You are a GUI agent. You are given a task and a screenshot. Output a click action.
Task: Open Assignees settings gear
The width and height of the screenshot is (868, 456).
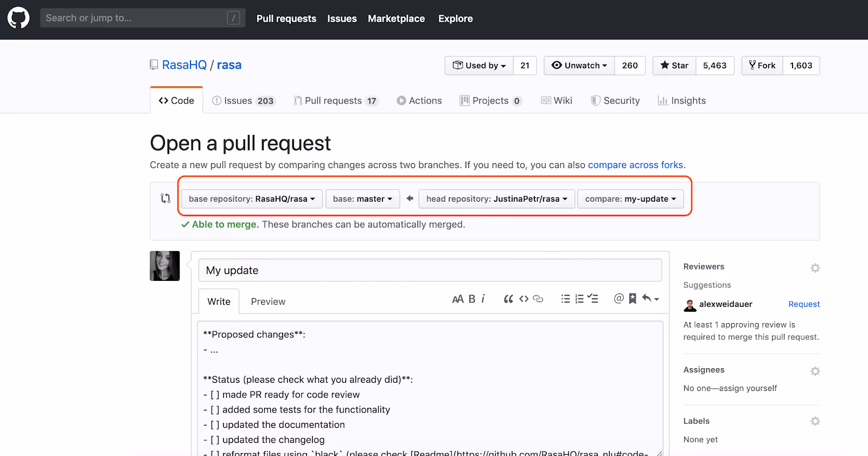pos(815,371)
